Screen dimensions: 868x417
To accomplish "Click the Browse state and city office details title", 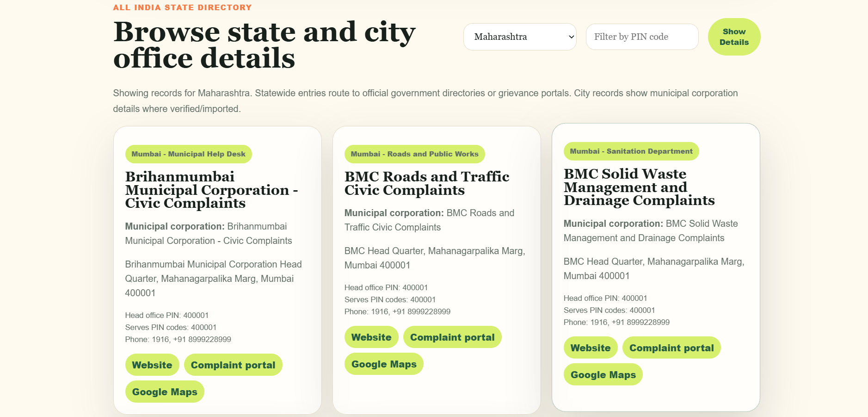I will [x=265, y=45].
